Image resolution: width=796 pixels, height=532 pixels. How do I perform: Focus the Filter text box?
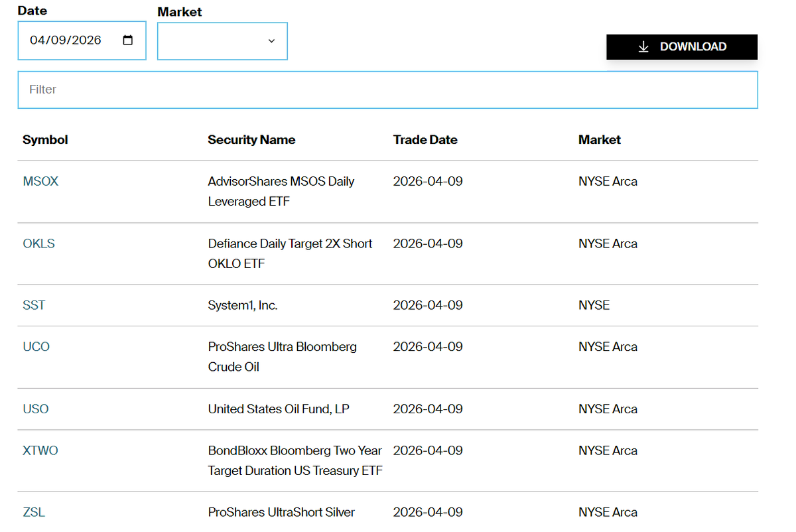point(387,90)
